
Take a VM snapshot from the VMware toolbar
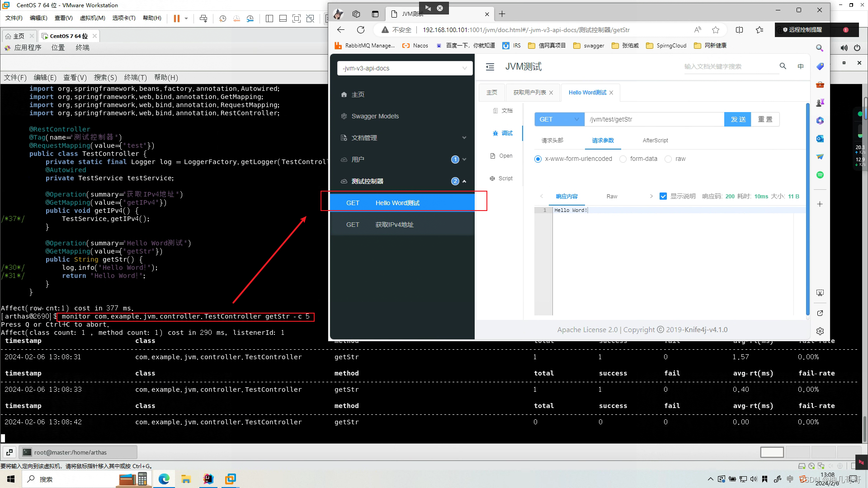pyautogui.click(x=222, y=18)
